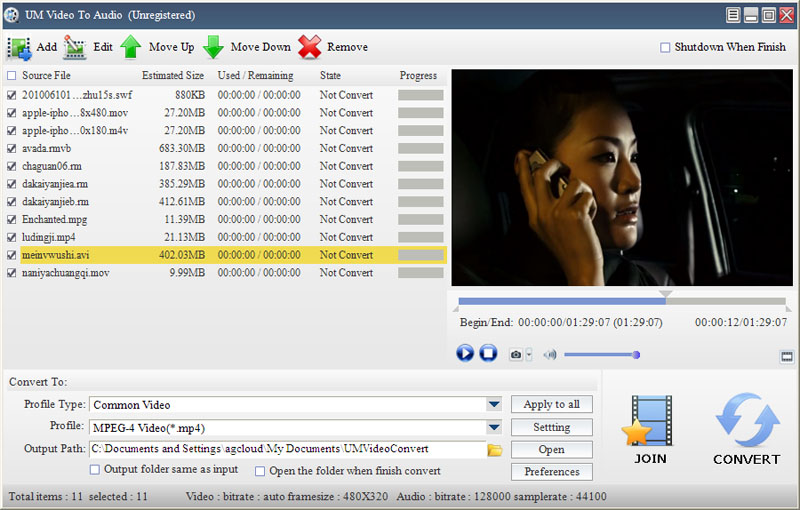Expand the Profile Type dropdown
Image resolution: width=800 pixels, height=510 pixels.
[x=494, y=405]
